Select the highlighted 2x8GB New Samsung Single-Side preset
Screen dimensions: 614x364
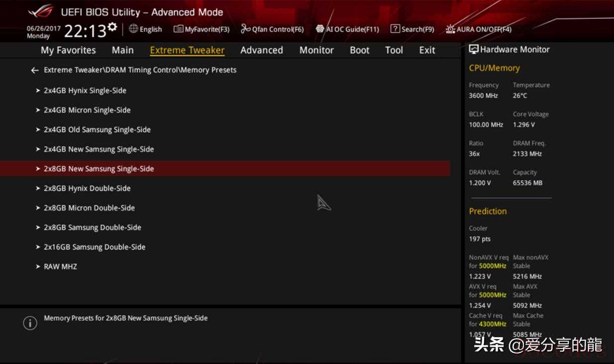coord(225,169)
